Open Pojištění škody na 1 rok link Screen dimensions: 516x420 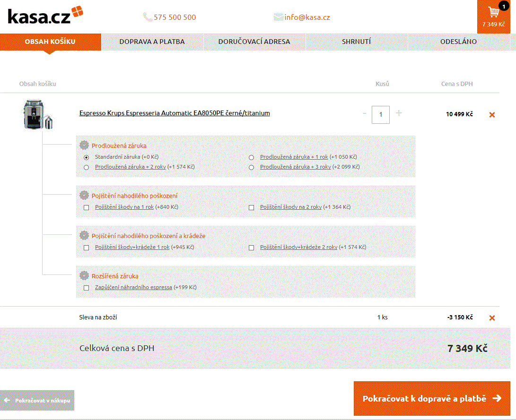(124, 207)
